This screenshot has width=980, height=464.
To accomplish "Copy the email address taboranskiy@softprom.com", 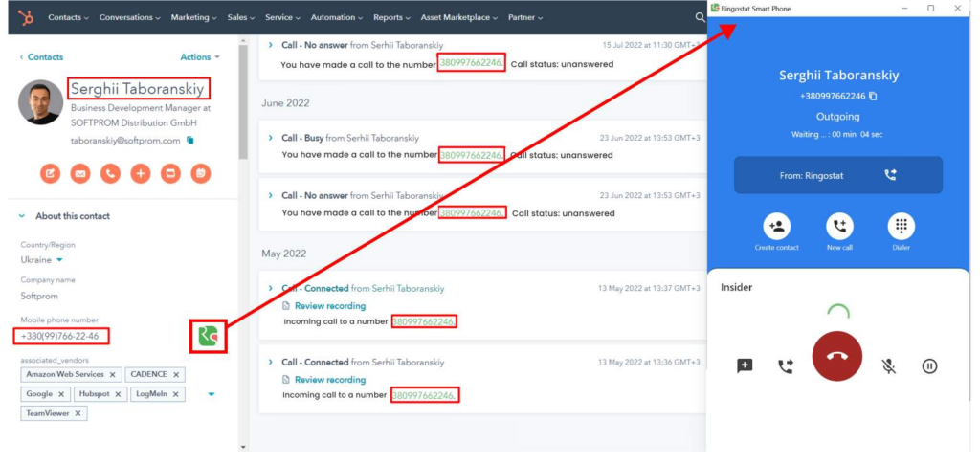I will pos(190,141).
